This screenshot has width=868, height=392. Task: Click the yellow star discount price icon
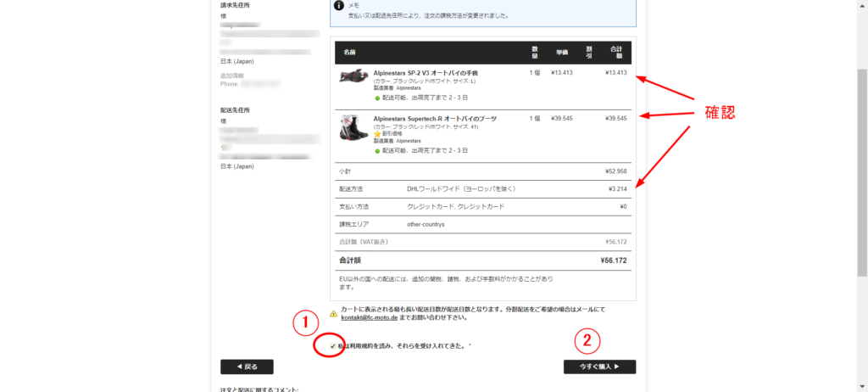377,133
